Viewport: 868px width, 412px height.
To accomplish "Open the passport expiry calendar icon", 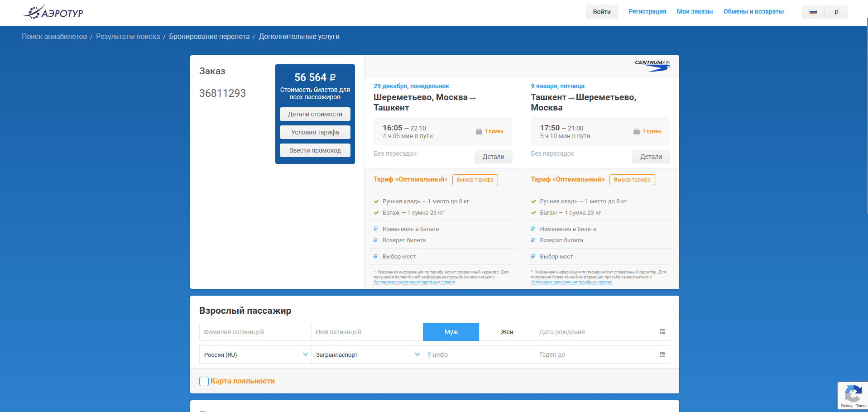I will (662, 355).
